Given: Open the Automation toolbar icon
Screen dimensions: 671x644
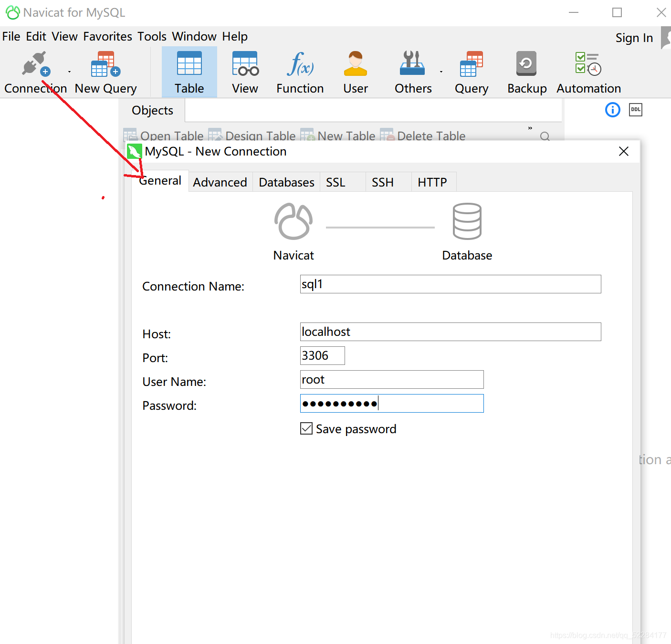Looking at the screenshot, I should click(x=588, y=64).
